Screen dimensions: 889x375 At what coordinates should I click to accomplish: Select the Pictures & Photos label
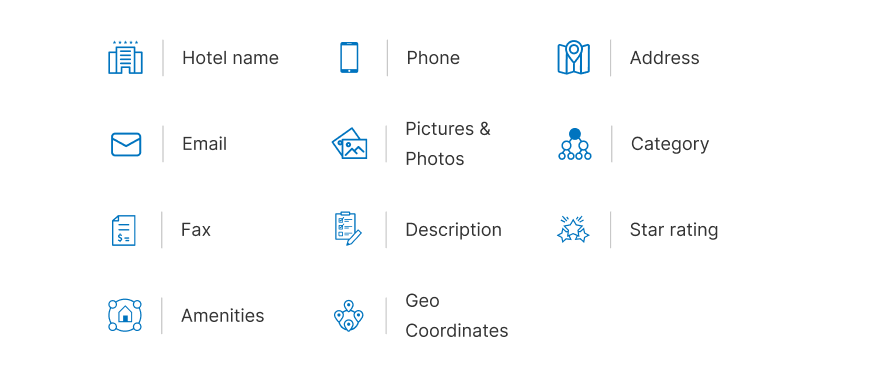coord(448,144)
